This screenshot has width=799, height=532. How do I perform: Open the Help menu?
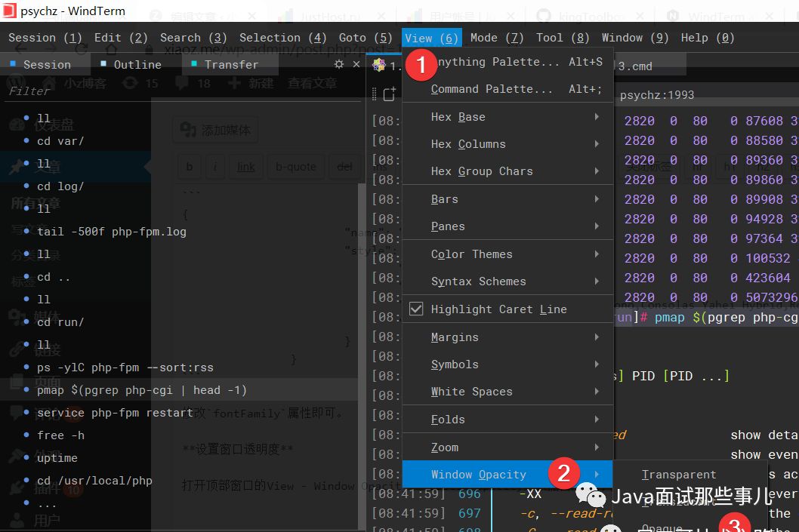[x=708, y=38]
